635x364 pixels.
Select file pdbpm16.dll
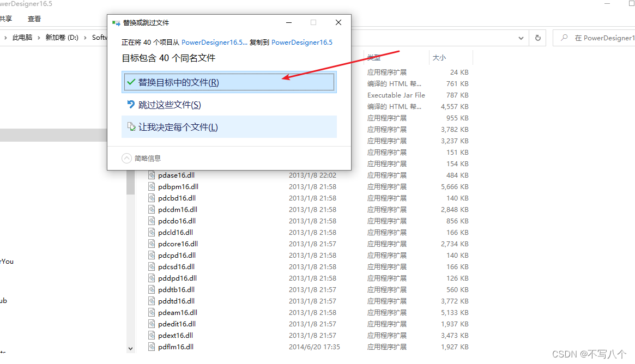178,187
